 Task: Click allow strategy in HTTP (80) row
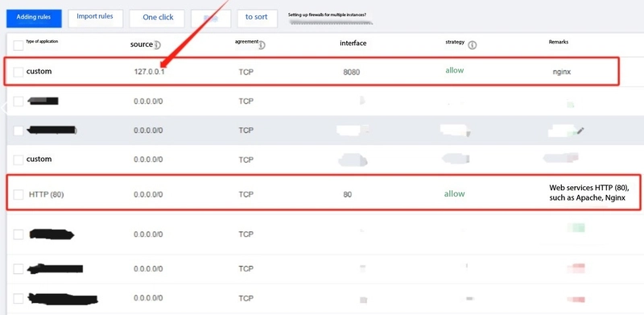[454, 193]
